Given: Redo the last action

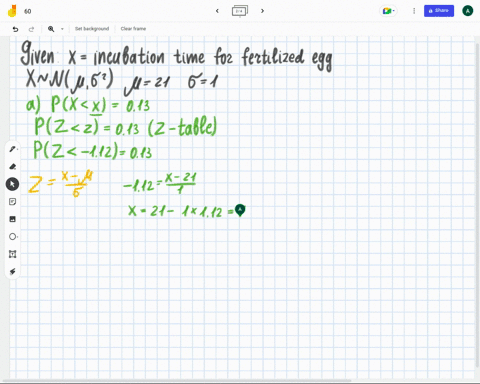Looking at the screenshot, I should tap(31, 29).
